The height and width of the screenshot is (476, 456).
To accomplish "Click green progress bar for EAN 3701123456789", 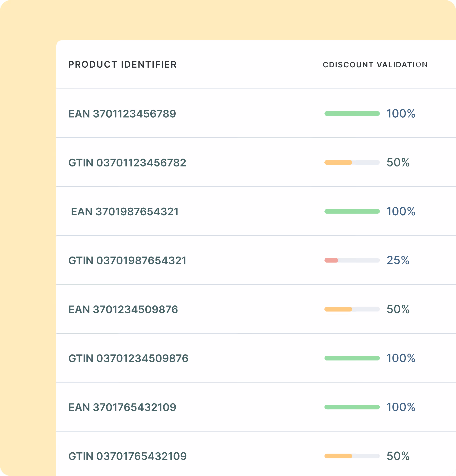I will [x=352, y=114].
